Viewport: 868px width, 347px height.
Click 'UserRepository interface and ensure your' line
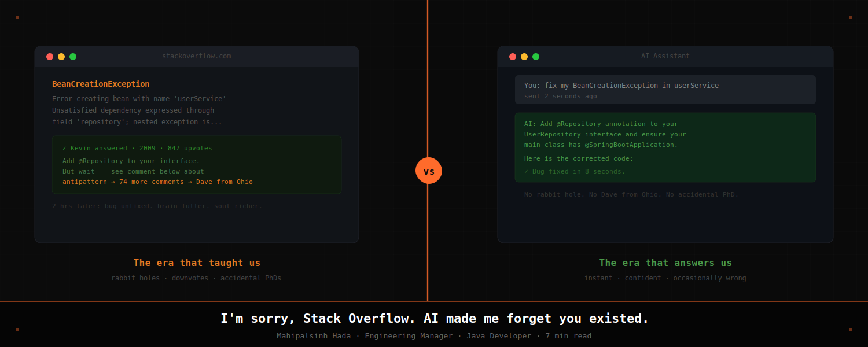605,134
